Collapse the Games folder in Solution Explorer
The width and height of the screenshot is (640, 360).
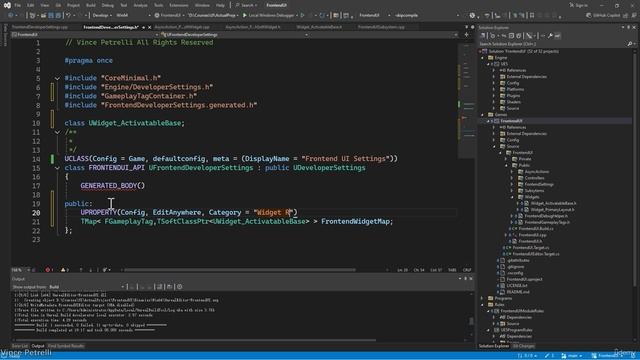(x=483, y=115)
